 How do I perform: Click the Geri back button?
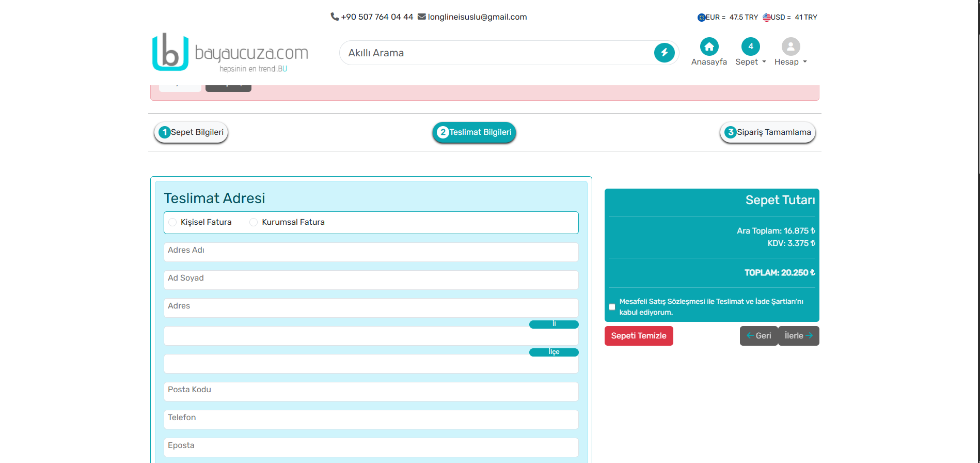(x=759, y=336)
